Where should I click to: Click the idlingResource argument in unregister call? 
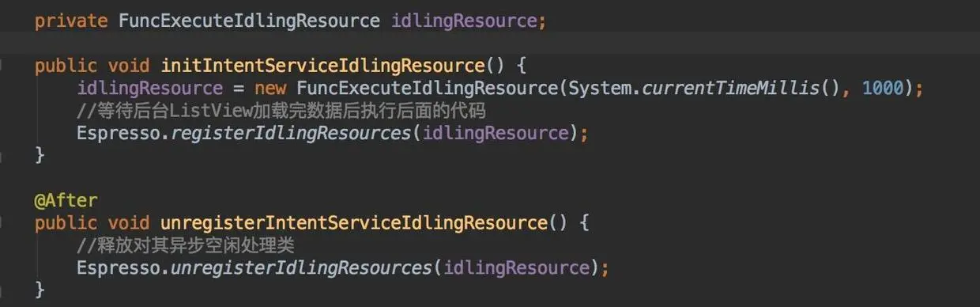point(516,268)
